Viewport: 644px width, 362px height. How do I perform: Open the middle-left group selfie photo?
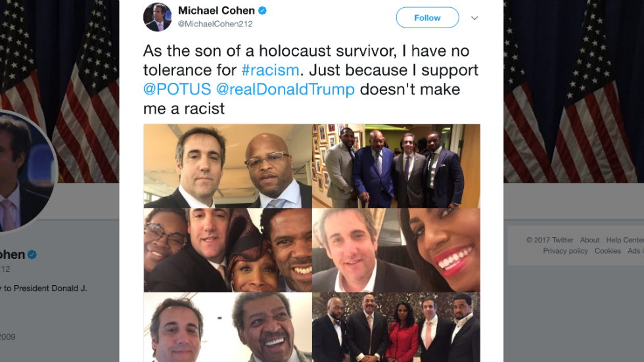pos(227,250)
